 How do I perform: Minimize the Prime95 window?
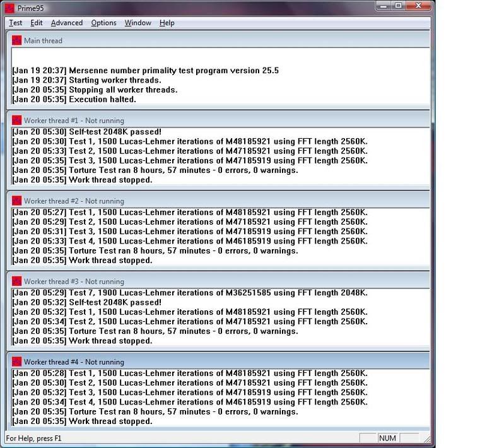pyautogui.click(x=383, y=6)
